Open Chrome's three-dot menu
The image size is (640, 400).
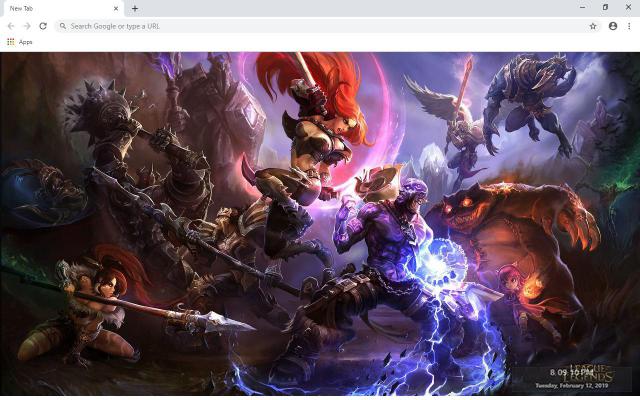[629, 26]
